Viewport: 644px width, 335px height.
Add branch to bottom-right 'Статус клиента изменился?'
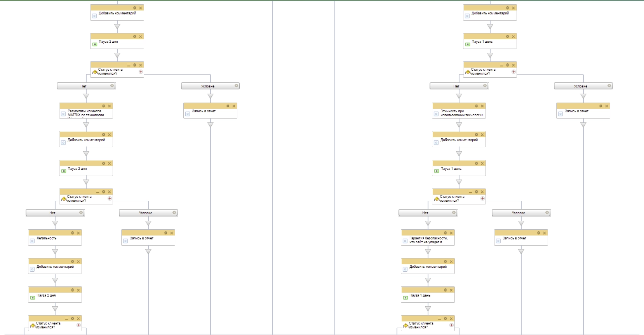451,325
